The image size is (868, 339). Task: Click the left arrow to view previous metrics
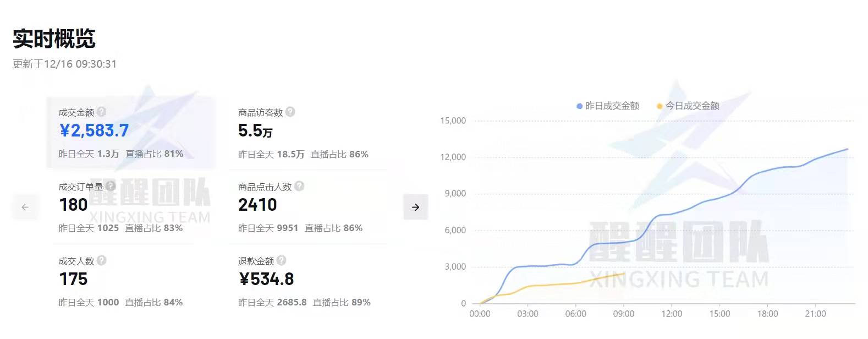(x=25, y=207)
